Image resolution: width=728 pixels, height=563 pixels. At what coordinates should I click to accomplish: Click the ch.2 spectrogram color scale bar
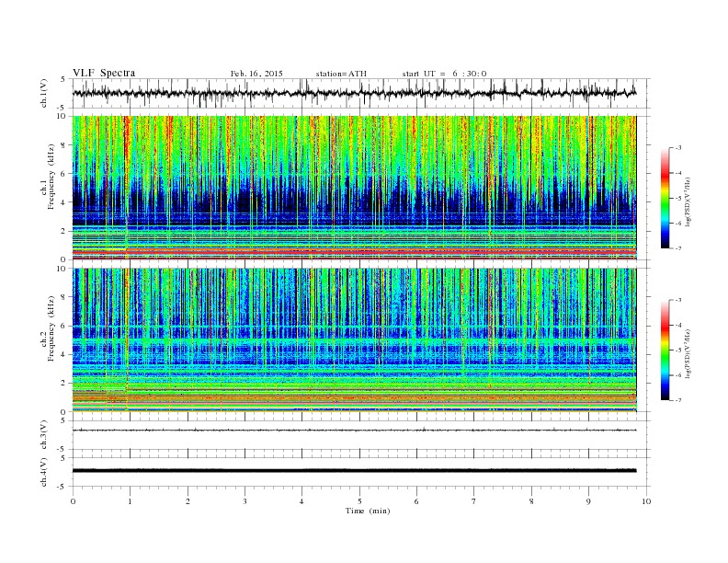(665, 350)
